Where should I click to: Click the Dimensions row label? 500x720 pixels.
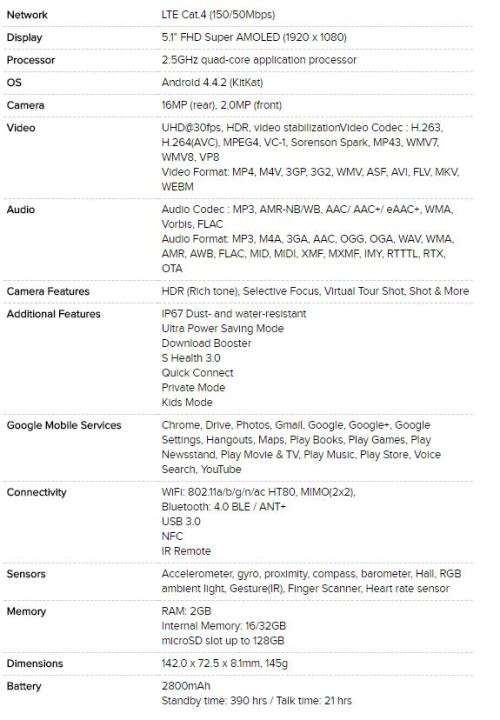35,664
